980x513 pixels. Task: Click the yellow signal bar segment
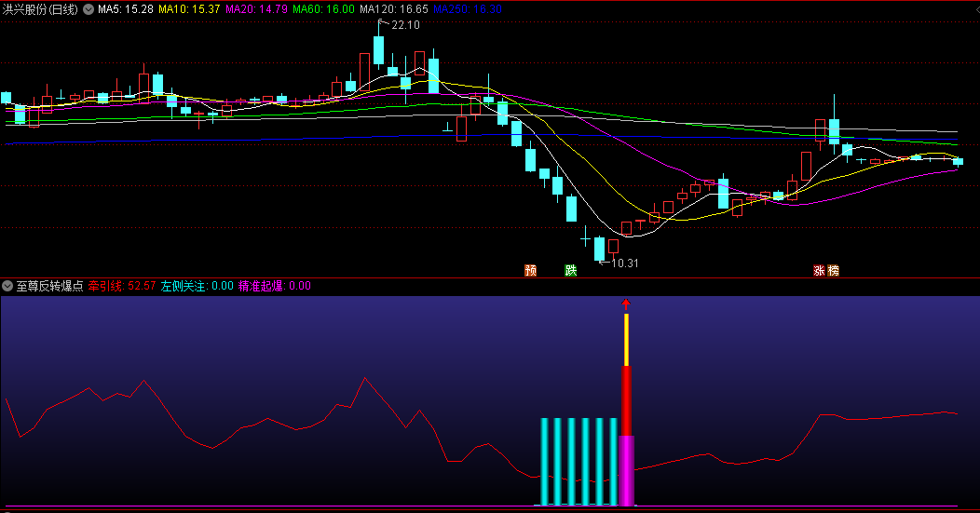click(x=626, y=340)
